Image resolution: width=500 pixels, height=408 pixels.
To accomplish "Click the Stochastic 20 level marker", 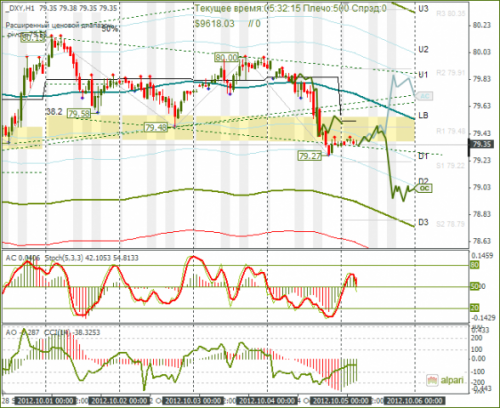I will [474, 308].
